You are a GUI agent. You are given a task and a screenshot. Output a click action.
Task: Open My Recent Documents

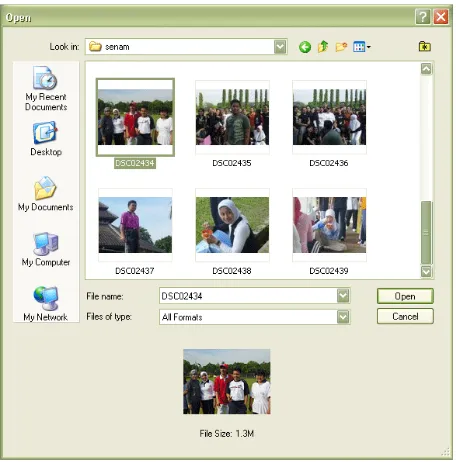46,88
